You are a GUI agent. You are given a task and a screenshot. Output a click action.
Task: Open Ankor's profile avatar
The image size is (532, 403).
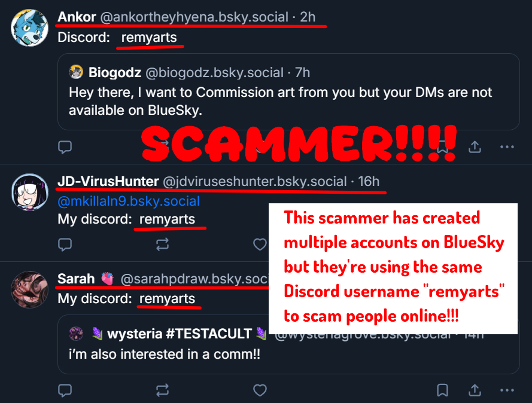[x=29, y=28]
